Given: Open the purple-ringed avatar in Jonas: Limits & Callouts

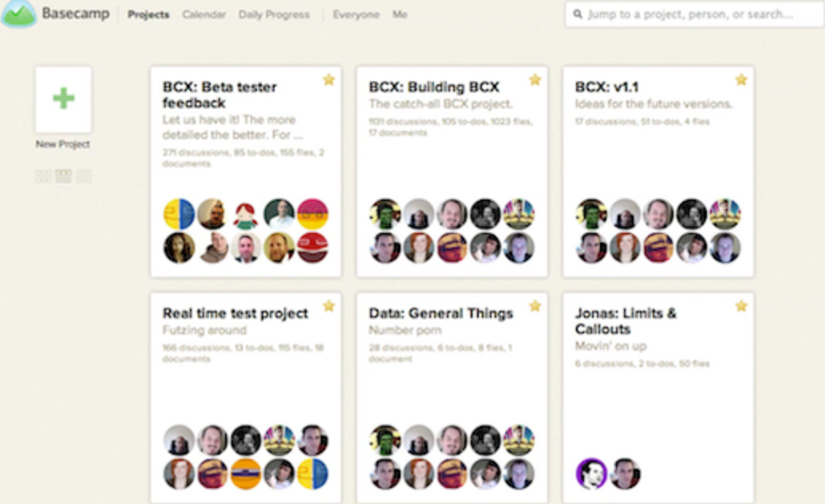Looking at the screenshot, I should [x=591, y=474].
